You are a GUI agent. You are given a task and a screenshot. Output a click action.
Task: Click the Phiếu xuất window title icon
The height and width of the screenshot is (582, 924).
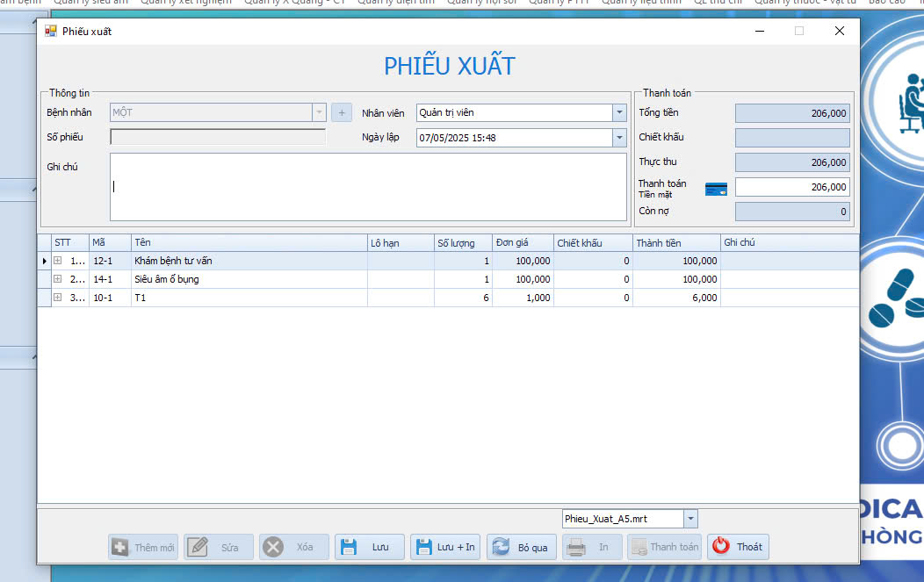51,31
